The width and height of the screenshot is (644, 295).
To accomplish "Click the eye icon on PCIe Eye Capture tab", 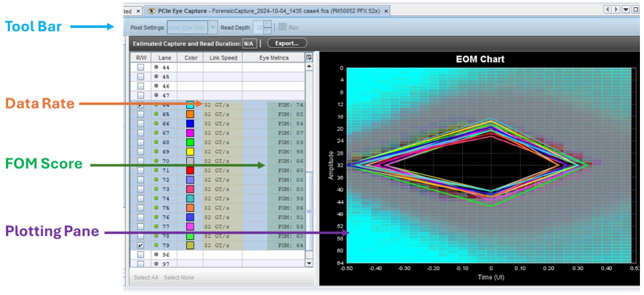I will click(151, 11).
